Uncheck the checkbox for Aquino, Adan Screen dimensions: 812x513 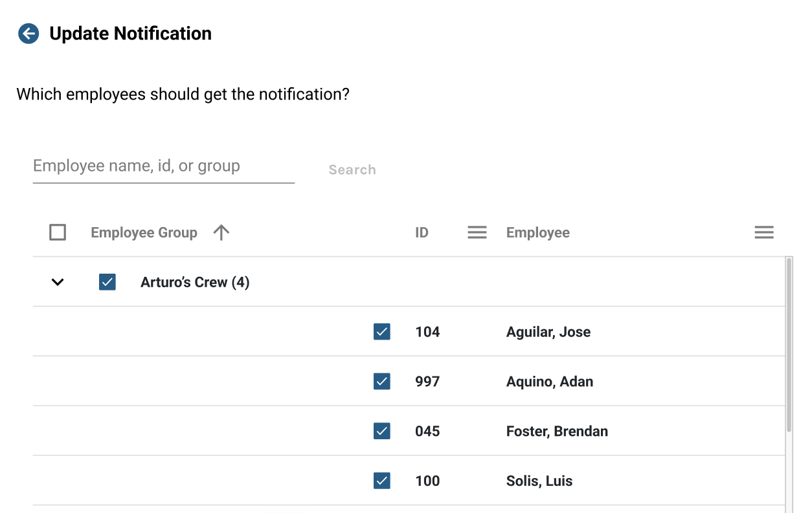pyautogui.click(x=382, y=382)
